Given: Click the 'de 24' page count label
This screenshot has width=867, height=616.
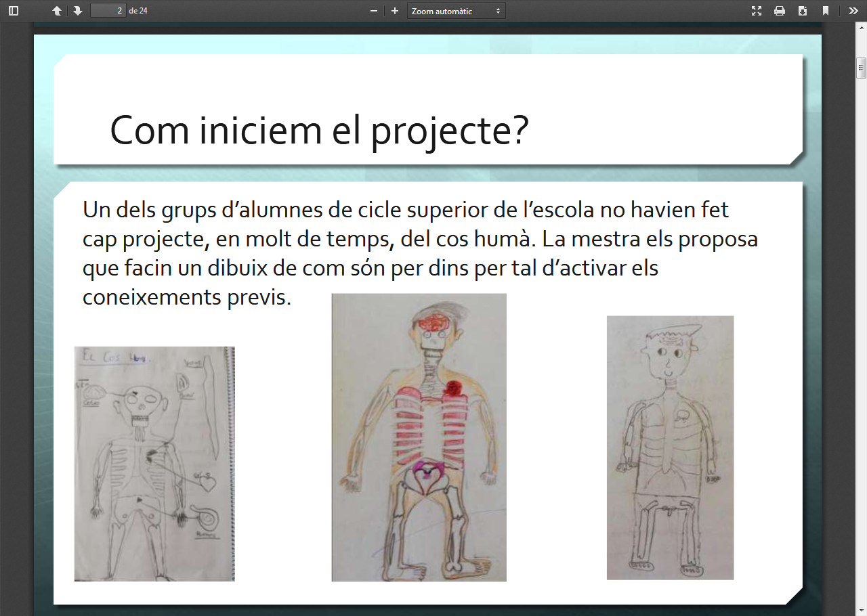Looking at the screenshot, I should pyautogui.click(x=138, y=11).
